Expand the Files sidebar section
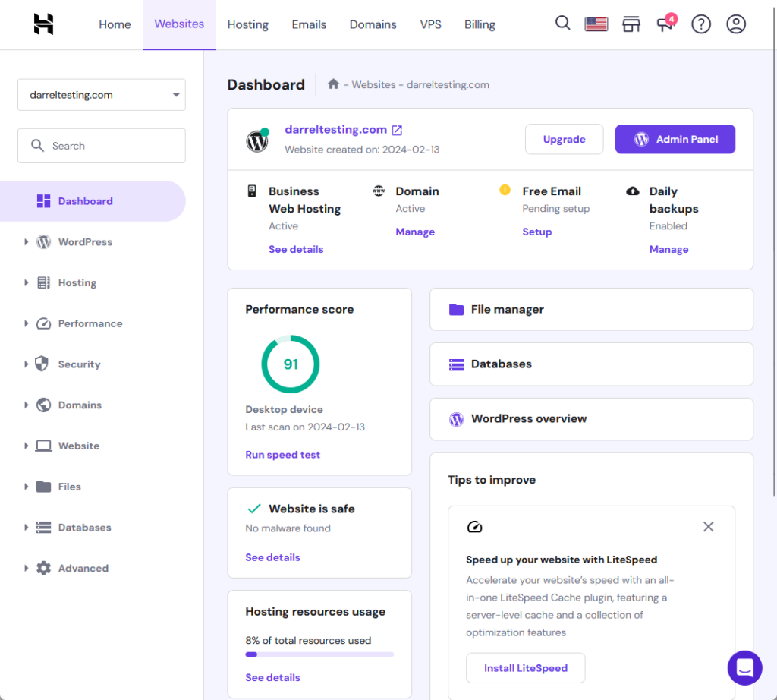Screen dimensions: 777x700 click(27, 487)
